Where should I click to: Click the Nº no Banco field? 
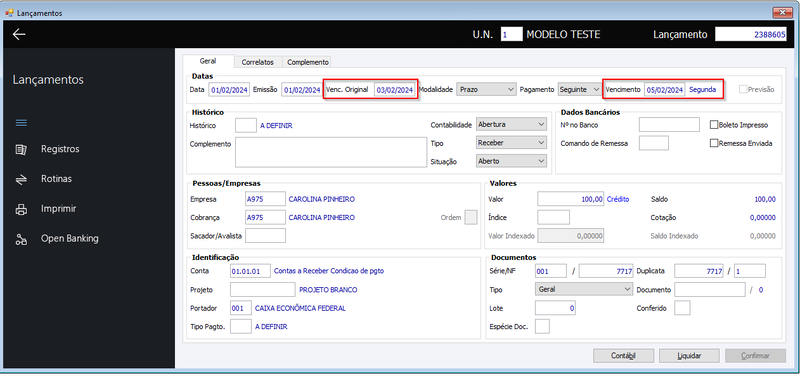(669, 124)
